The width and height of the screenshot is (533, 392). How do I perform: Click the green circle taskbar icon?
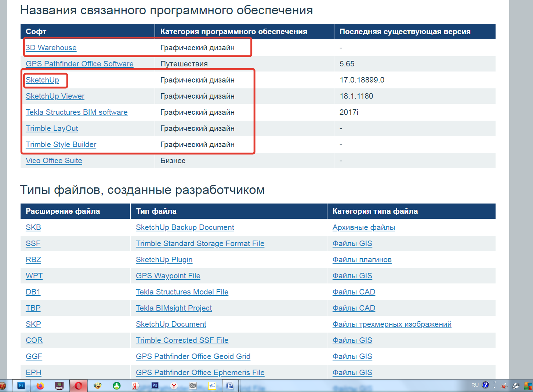(x=116, y=386)
